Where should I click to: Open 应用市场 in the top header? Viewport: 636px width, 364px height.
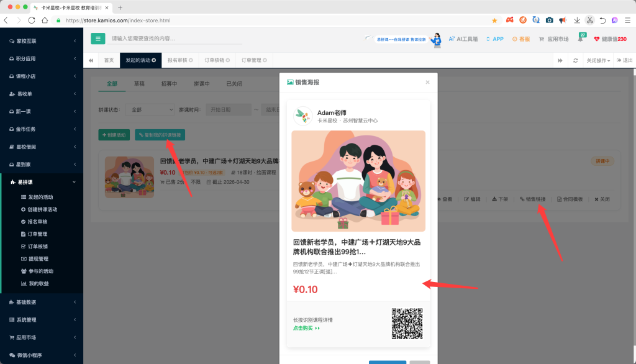[553, 39]
